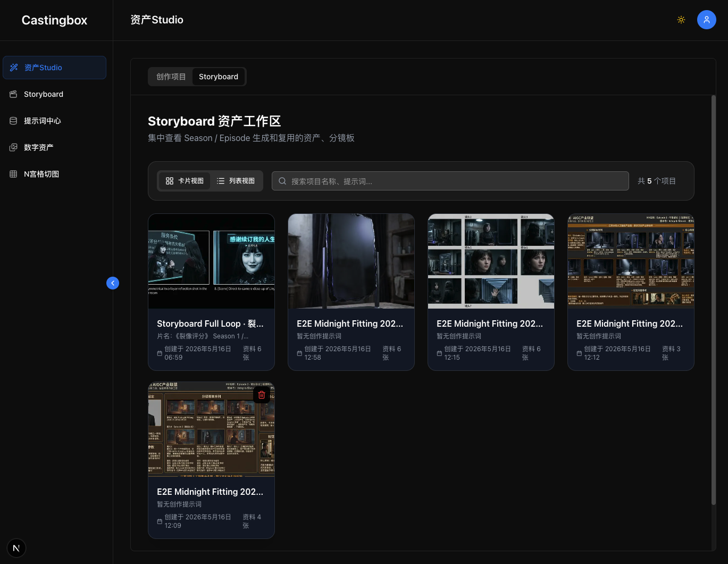Select the Storyboard tab in the panel
This screenshot has height=564, width=728.
tap(219, 77)
